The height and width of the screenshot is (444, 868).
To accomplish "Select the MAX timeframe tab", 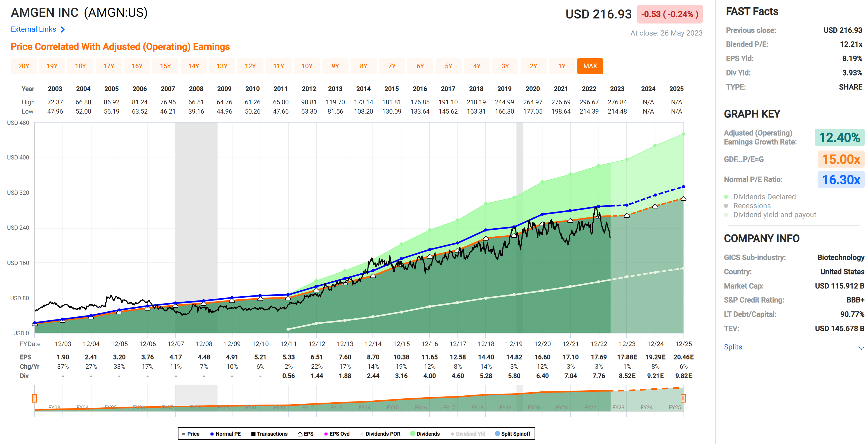I will pos(590,66).
